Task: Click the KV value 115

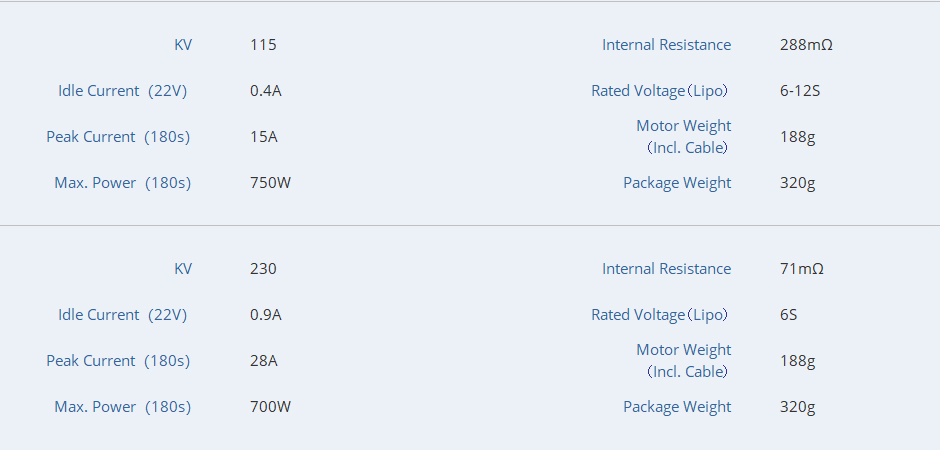Action: pos(263,45)
